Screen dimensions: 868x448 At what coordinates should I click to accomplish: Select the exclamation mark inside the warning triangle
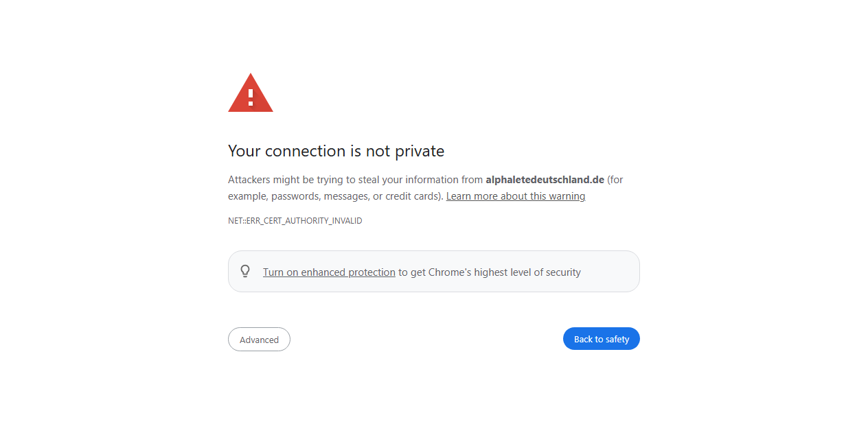coord(250,96)
